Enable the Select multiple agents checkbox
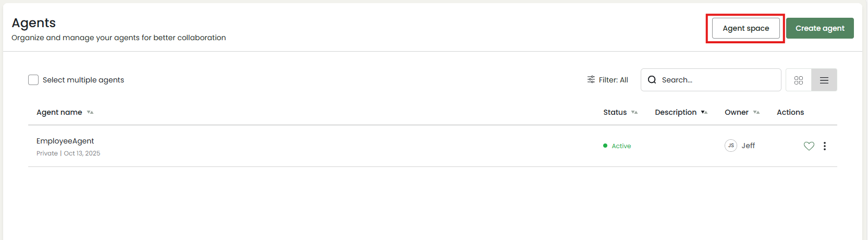Image resolution: width=868 pixels, height=240 pixels. [x=33, y=80]
